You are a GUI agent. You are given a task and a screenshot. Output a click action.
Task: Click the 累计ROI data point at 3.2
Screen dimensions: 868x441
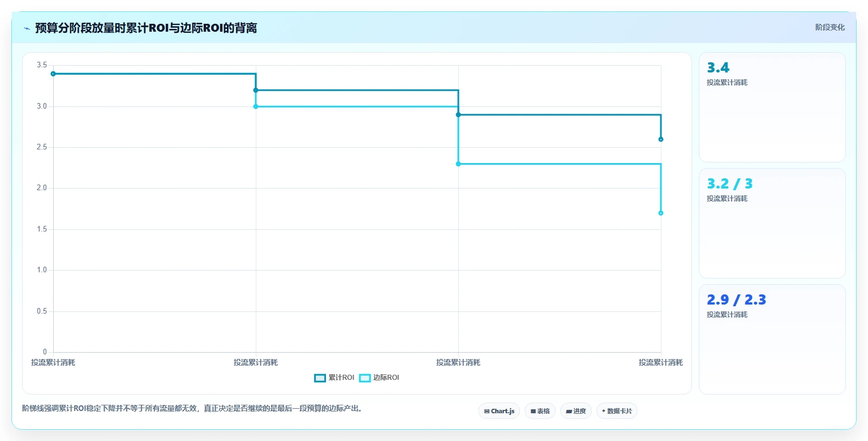tap(256, 90)
